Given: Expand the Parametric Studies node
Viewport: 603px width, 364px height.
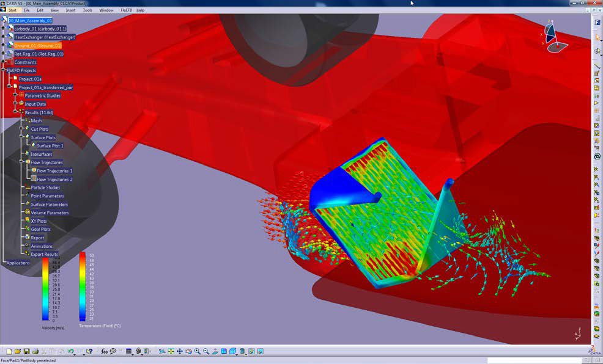Looking at the screenshot, I should point(15,95).
